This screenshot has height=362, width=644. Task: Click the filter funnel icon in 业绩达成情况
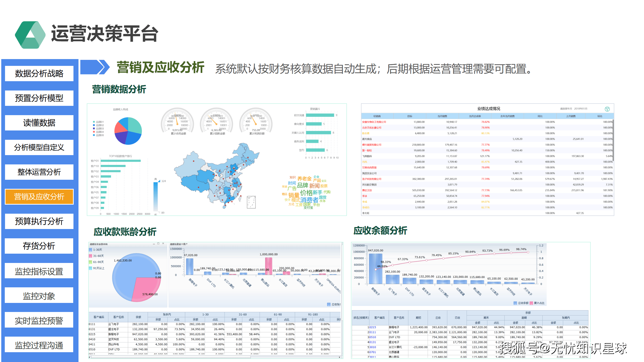coord(607,109)
